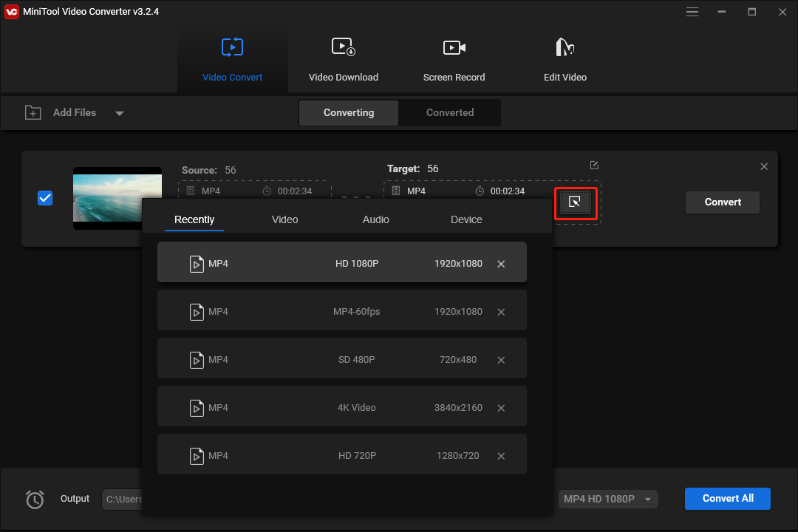Screen dimensions: 798x532
Task: Click resolution 3840x2160 text
Action: (458, 408)
